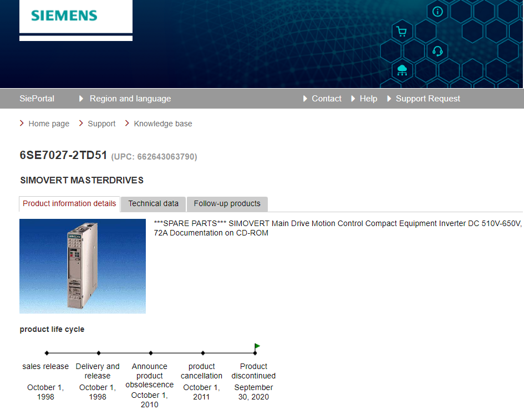
Task: Click the Support breadcrumb link
Action: click(x=101, y=124)
